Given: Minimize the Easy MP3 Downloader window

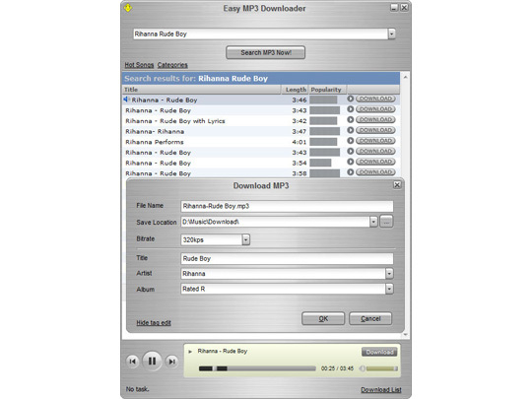Looking at the screenshot, I should coord(394,8).
